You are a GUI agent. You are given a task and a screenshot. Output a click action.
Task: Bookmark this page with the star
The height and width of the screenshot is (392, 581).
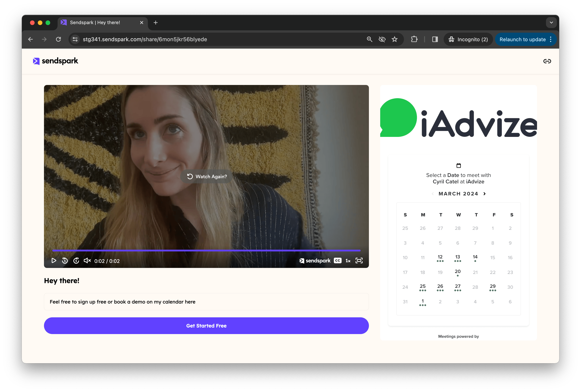(394, 39)
